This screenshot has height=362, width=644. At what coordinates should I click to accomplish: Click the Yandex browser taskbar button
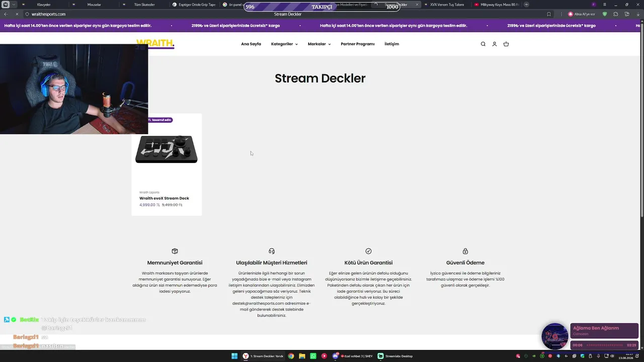(x=263, y=356)
